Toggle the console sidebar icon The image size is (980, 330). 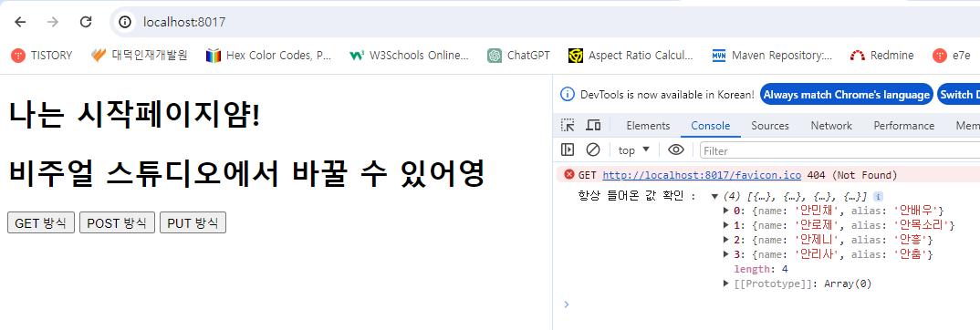click(568, 150)
